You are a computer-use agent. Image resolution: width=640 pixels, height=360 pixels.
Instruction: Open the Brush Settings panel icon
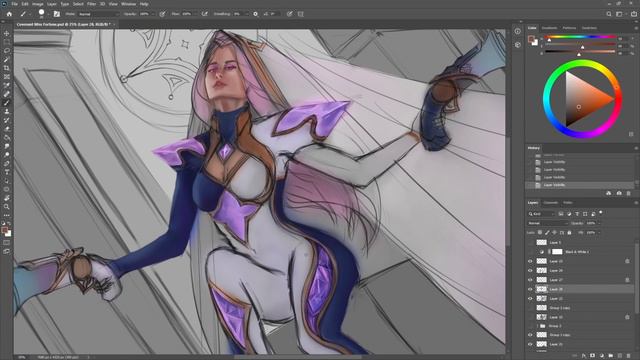coord(57,14)
